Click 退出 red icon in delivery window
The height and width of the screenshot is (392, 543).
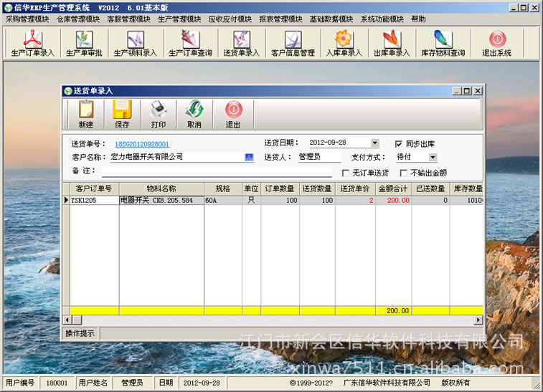pyautogui.click(x=233, y=115)
